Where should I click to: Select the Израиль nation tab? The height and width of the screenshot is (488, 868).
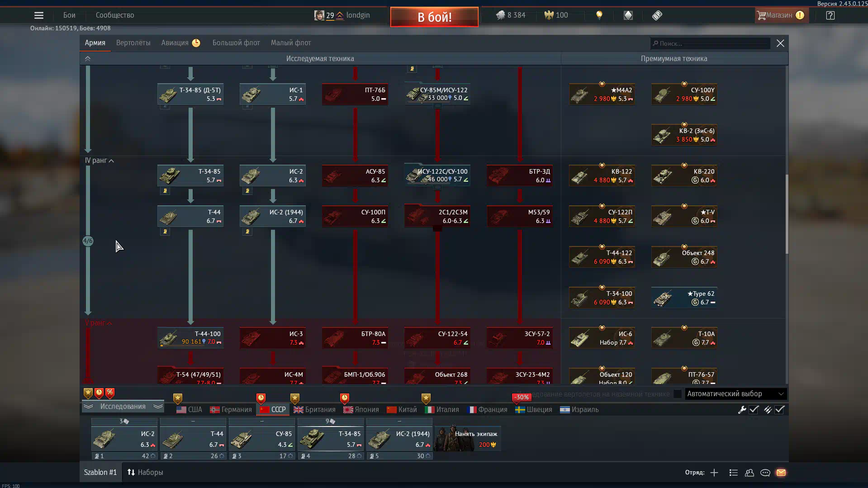[579, 410]
